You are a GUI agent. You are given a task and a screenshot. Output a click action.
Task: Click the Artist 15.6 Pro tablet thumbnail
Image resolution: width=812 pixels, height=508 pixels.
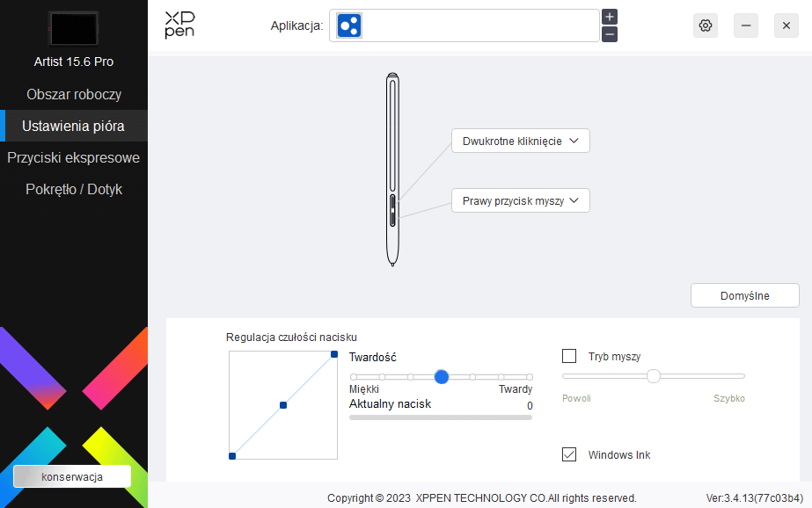74,29
